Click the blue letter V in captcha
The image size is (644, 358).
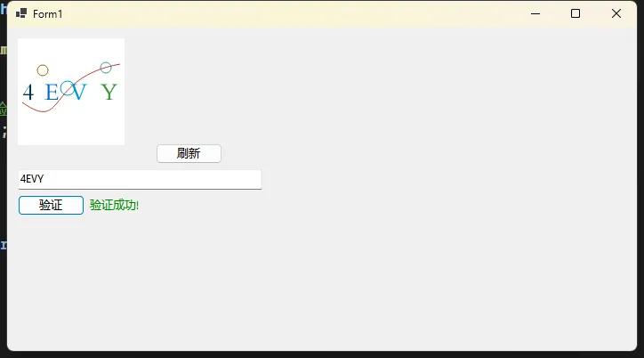(78, 92)
